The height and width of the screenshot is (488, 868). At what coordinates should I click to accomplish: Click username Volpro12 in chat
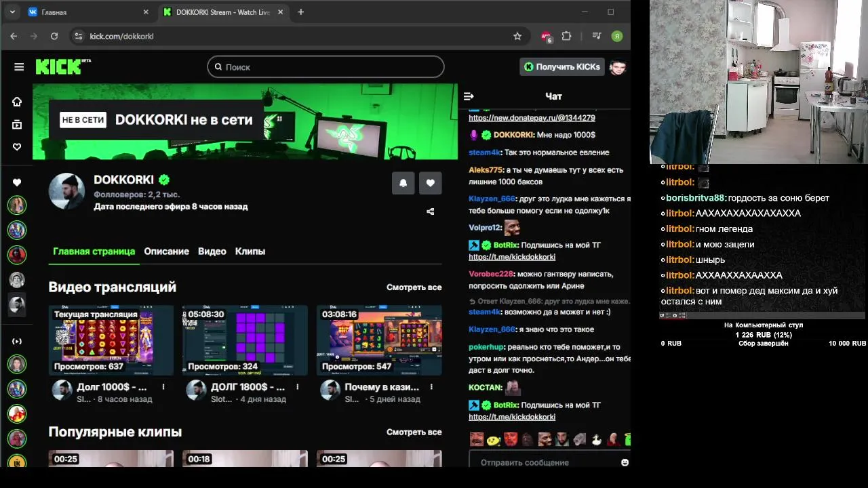[x=485, y=228]
